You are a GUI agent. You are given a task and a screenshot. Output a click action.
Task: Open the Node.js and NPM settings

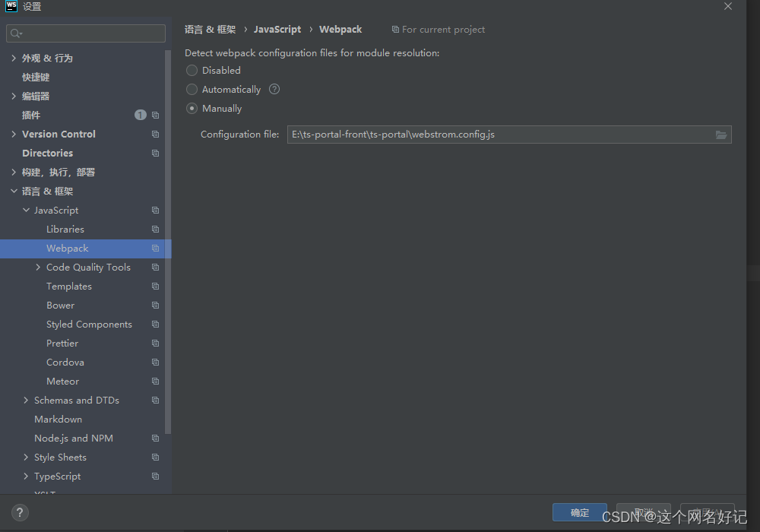[74, 438]
